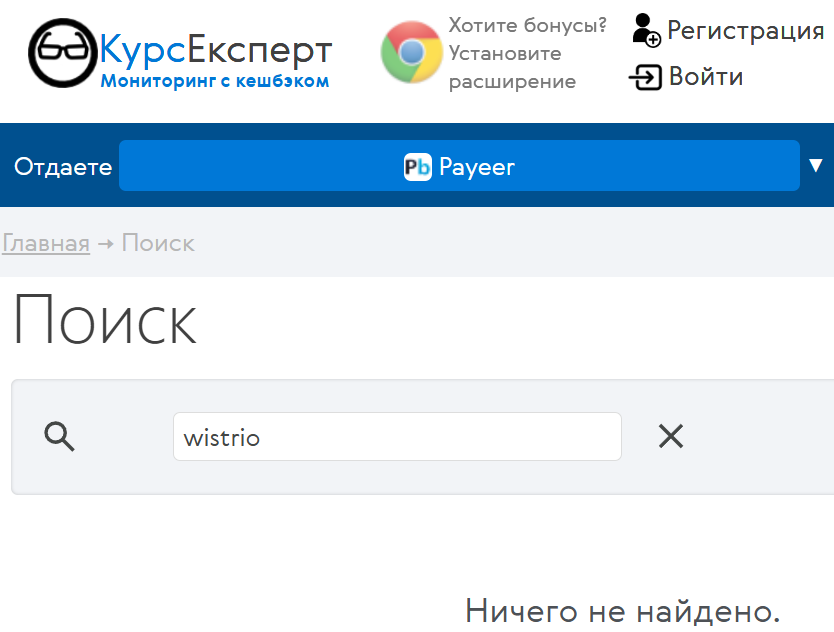Click the 'Ничего не найдено.' message
834x632 pixels.
622,611
